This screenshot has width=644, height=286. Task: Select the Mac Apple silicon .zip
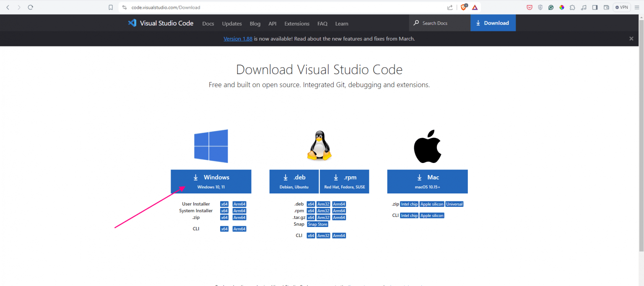pyautogui.click(x=431, y=204)
